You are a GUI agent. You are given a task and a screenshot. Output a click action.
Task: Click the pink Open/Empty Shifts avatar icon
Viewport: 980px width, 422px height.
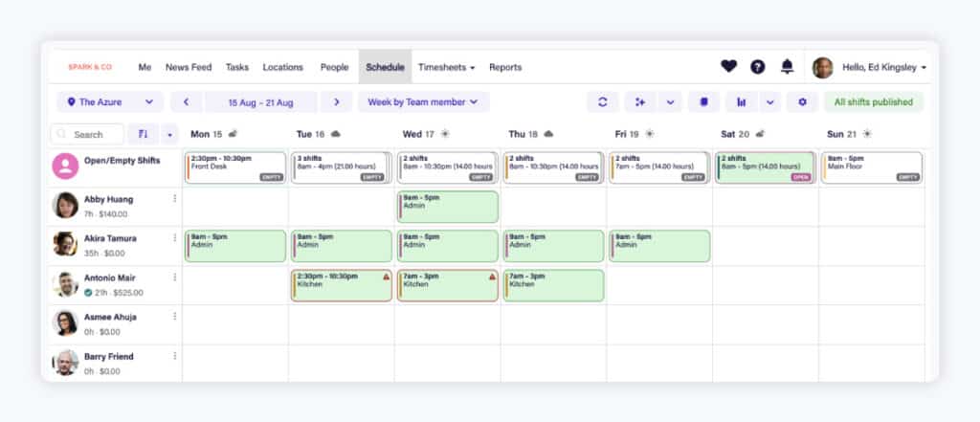coord(66,167)
